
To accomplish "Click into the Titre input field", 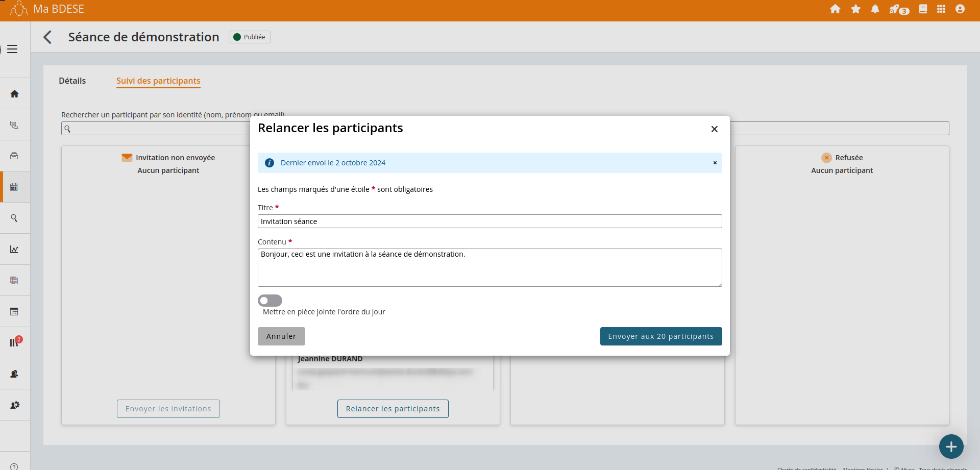I will click(x=489, y=221).
